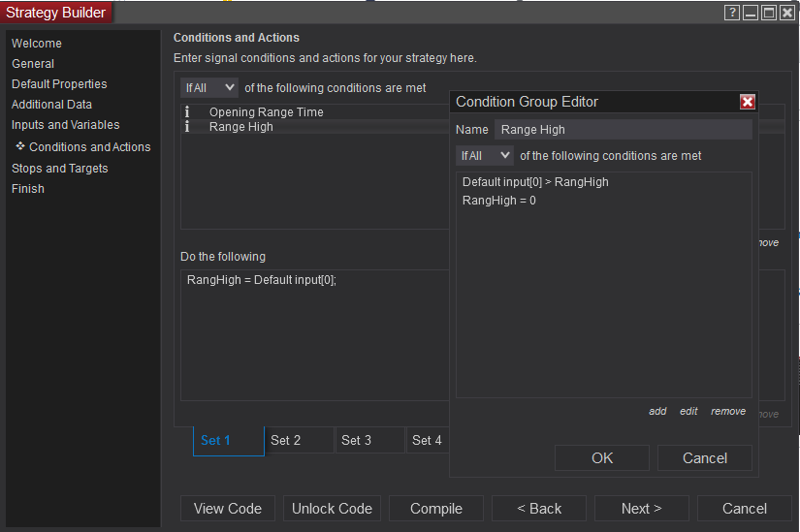The height and width of the screenshot is (532, 800).
Task: Open the If All dropdown in Condition Group Editor
Action: 485,155
